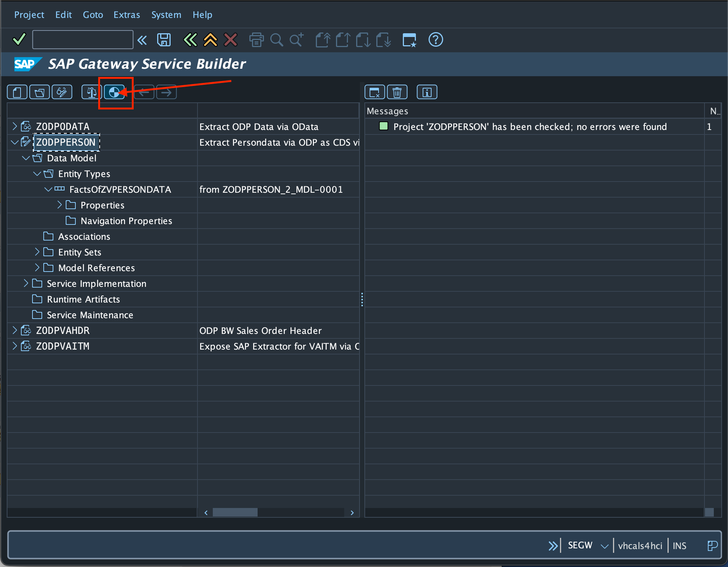This screenshot has width=728, height=567.
Task: Open the Help question mark icon
Action: point(436,40)
